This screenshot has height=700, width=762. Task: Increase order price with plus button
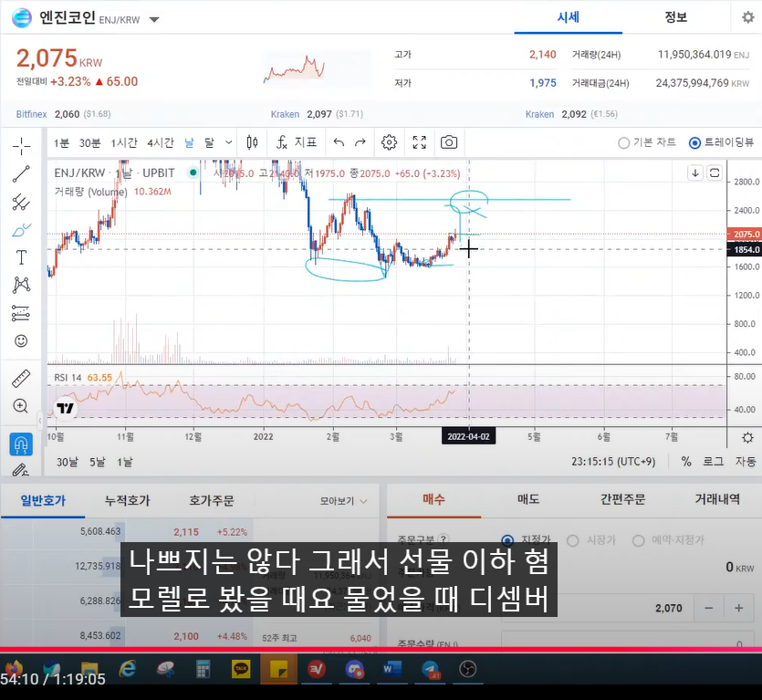739,608
